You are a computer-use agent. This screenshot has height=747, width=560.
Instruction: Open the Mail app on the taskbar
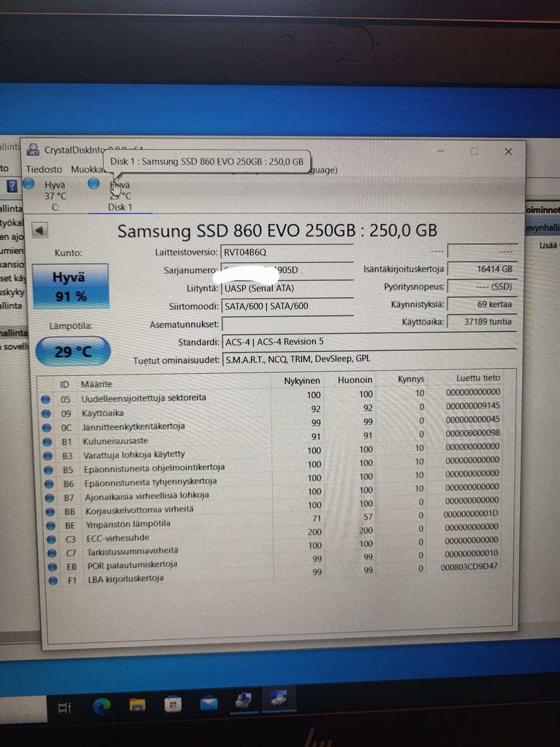208,703
